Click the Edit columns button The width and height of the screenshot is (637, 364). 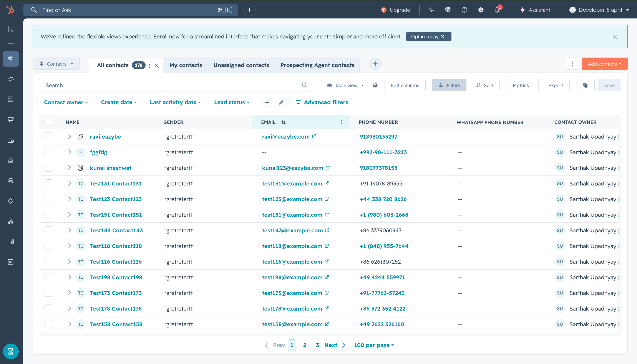click(405, 85)
